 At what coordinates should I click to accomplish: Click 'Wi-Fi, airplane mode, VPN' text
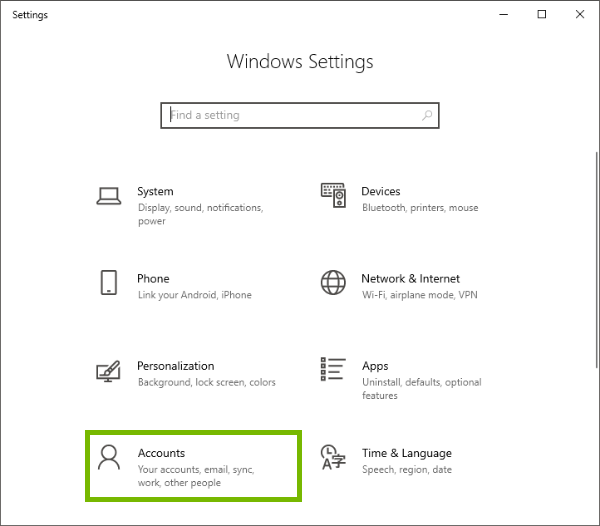420,295
